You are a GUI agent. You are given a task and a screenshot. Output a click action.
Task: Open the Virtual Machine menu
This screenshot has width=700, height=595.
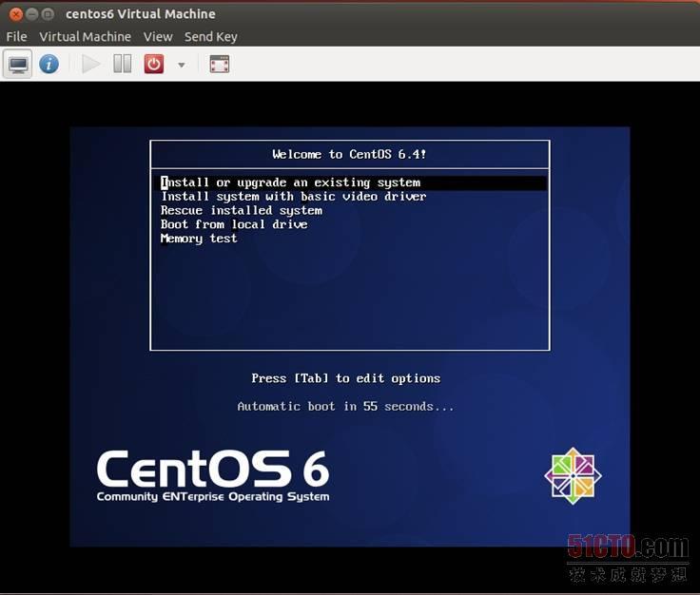pos(85,36)
